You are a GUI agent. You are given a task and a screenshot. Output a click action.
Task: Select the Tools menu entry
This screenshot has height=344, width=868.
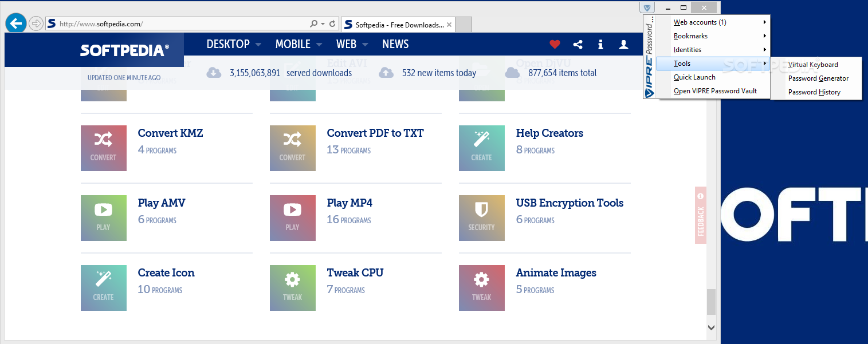pos(713,64)
